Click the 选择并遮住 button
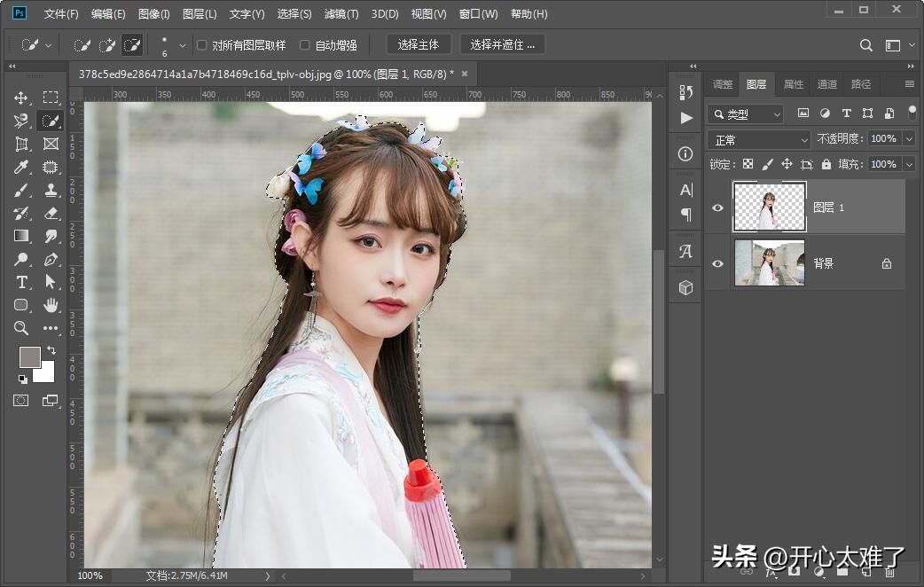This screenshot has height=587, width=924. click(502, 44)
